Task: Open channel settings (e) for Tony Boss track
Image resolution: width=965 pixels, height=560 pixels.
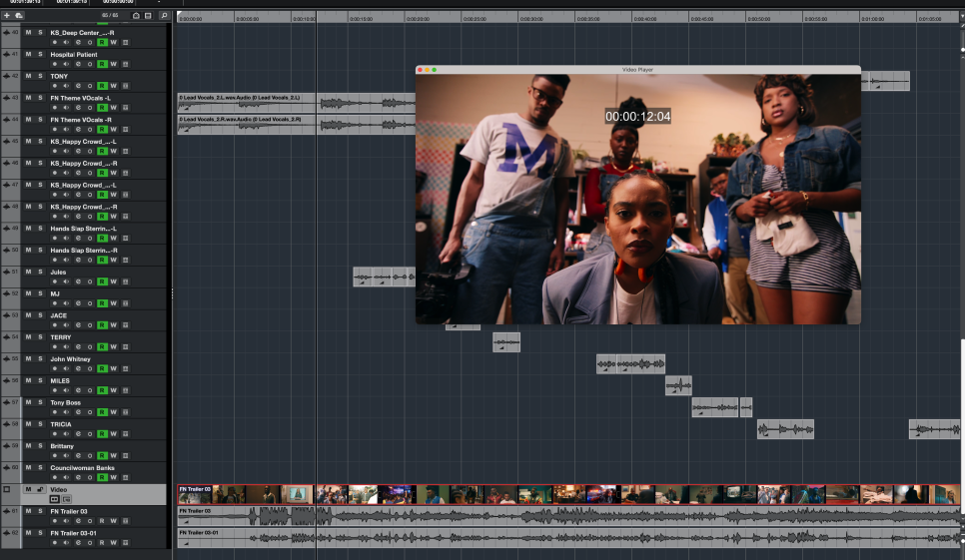Action: pos(78,412)
